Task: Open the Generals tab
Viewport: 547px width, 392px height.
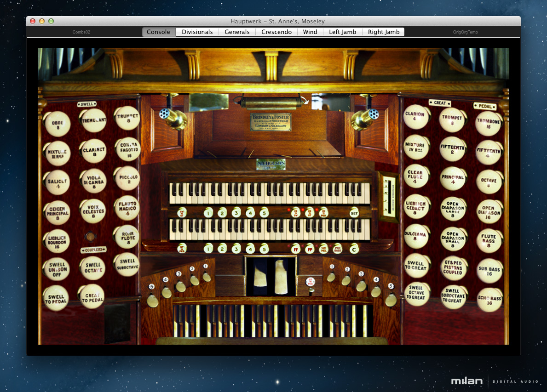Action: (237, 32)
